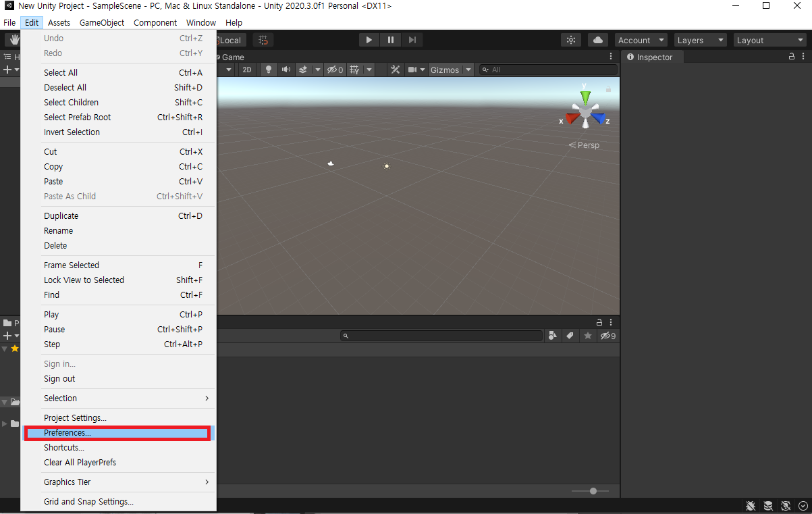Toggle hidden packages visibility showing 9
This screenshot has height=514, width=812.
point(608,336)
